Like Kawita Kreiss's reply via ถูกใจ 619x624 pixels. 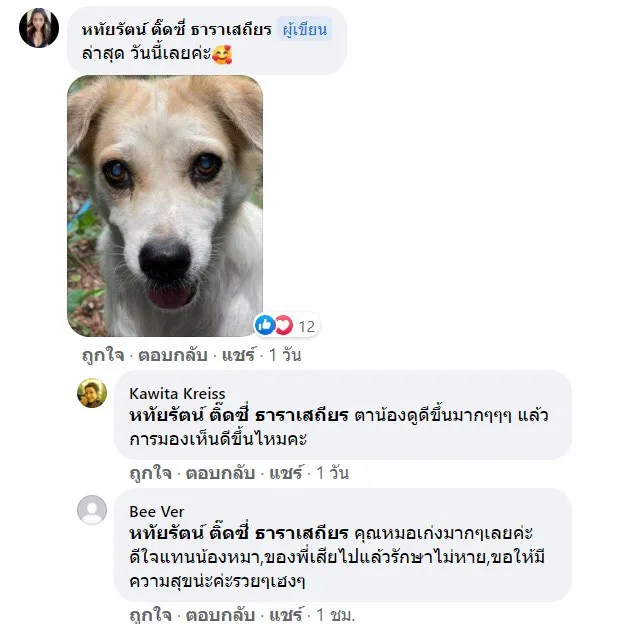coord(150,473)
